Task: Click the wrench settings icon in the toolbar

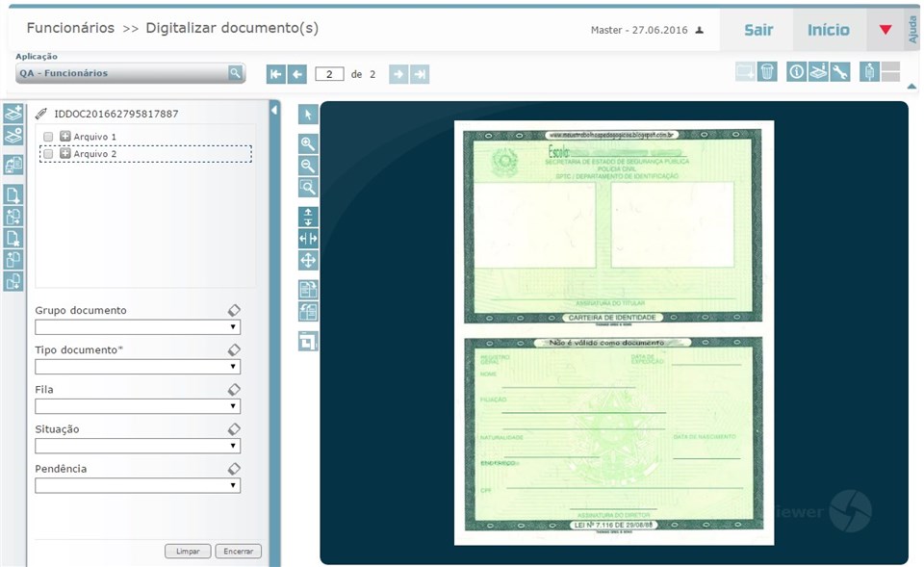Action: [x=839, y=72]
